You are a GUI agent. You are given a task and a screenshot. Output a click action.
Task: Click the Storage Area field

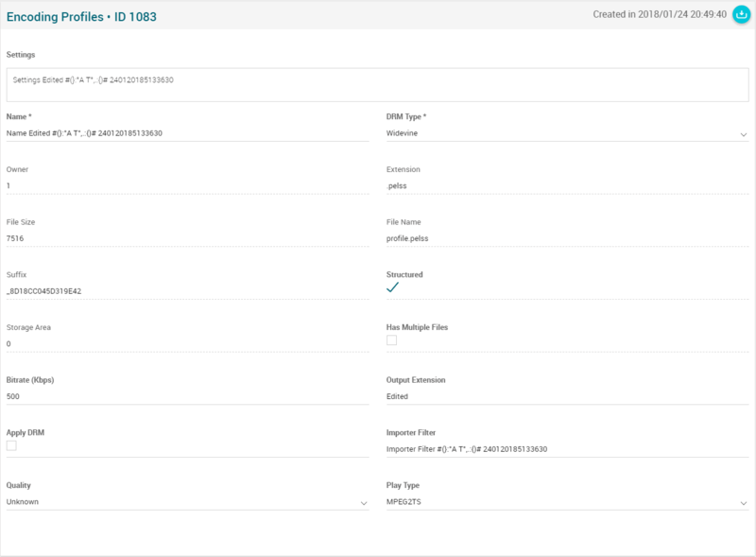pos(187,343)
